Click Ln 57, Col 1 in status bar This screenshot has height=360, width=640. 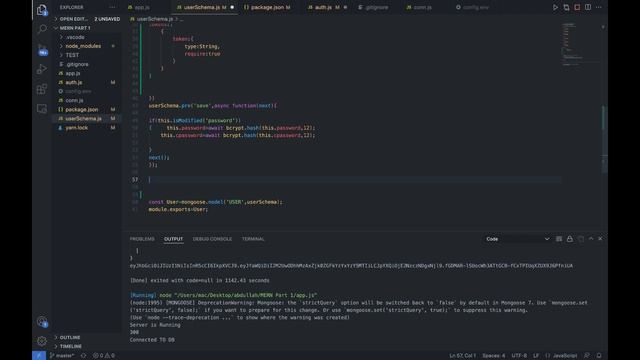pyautogui.click(x=462, y=356)
